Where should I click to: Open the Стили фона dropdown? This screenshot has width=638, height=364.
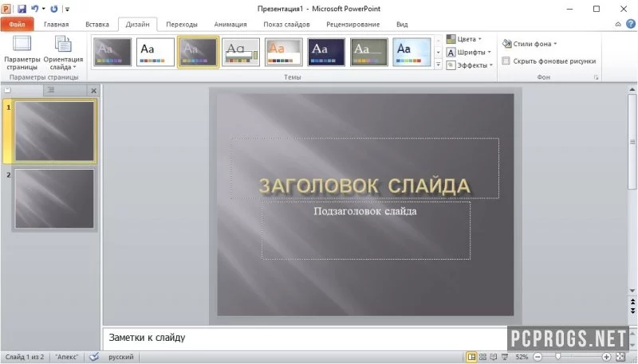[530, 44]
